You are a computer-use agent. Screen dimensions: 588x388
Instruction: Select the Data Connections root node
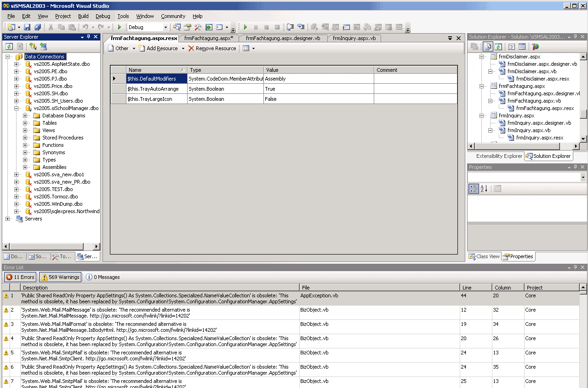tap(45, 57)
